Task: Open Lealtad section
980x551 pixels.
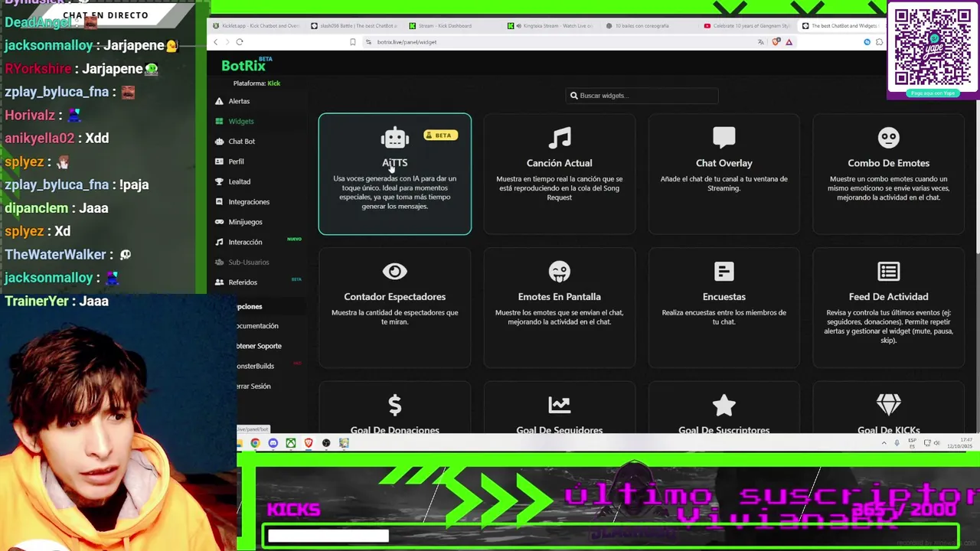Action: point(240,181)
